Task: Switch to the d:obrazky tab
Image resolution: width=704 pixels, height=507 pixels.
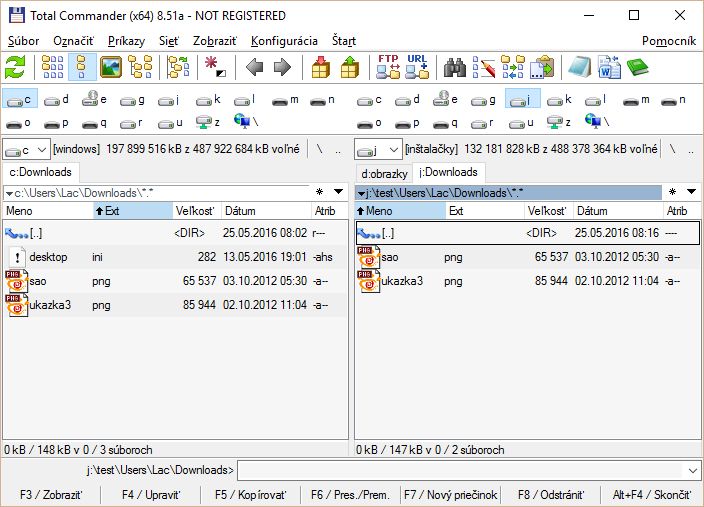Action: [x=384, y=173]
